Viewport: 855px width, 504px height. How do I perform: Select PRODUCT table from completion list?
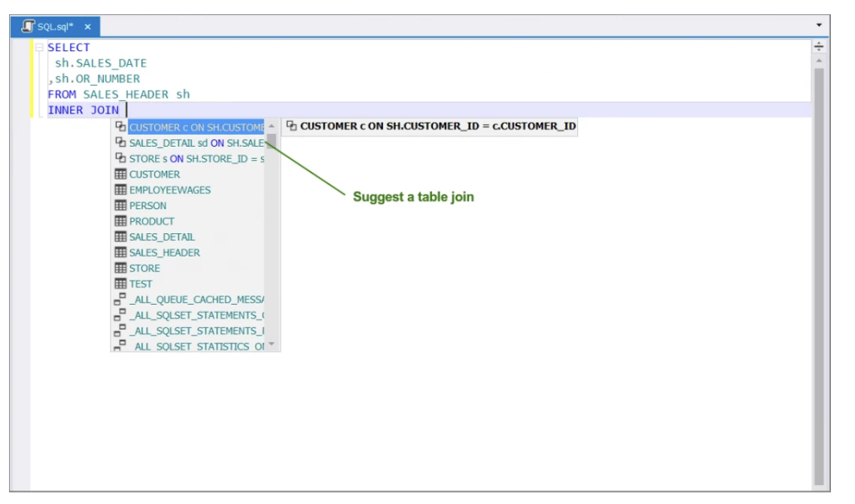pos(151,221)
